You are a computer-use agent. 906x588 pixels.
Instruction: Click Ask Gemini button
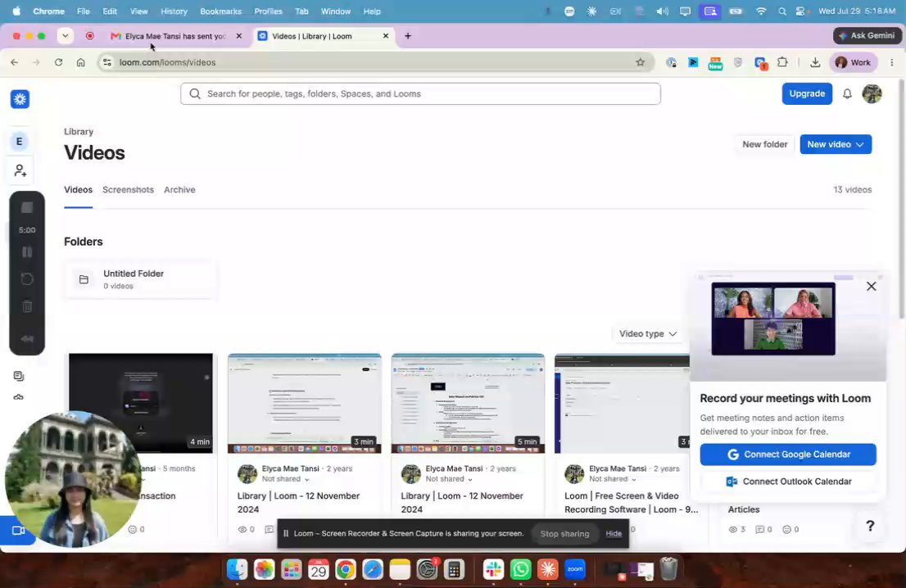[867, 36]
